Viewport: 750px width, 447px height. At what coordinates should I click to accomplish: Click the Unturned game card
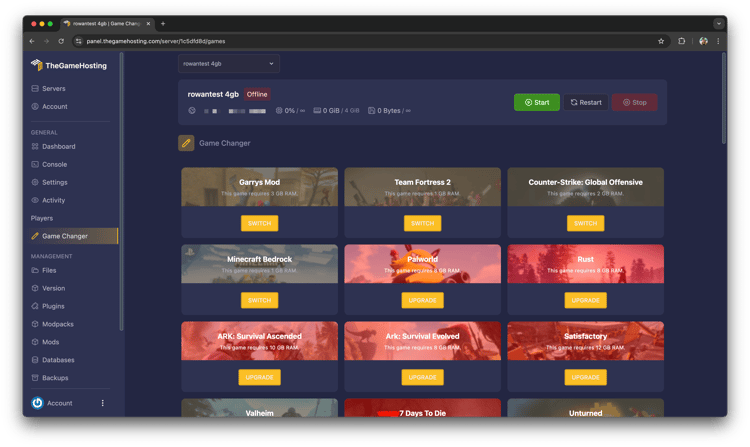tap(585, 408)
